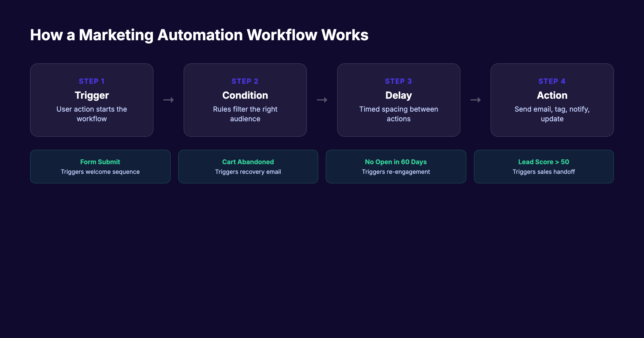Click the Triggers sales handoff text
Image resolution: width=644 pixels, height=338 pixels.
coord(544,172)
